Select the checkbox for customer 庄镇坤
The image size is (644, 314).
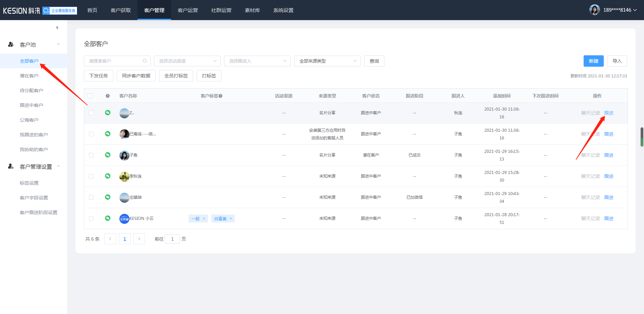coord(91,197)
